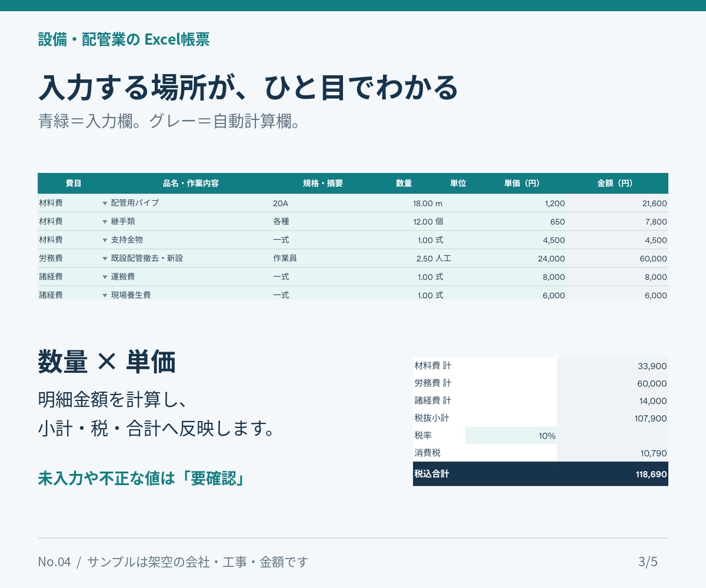Image resolution: width=706 pixels, height=588 pixels.
Task: Click the amount cell 60,000 in 労務費 row
Action: pos(617,258)
